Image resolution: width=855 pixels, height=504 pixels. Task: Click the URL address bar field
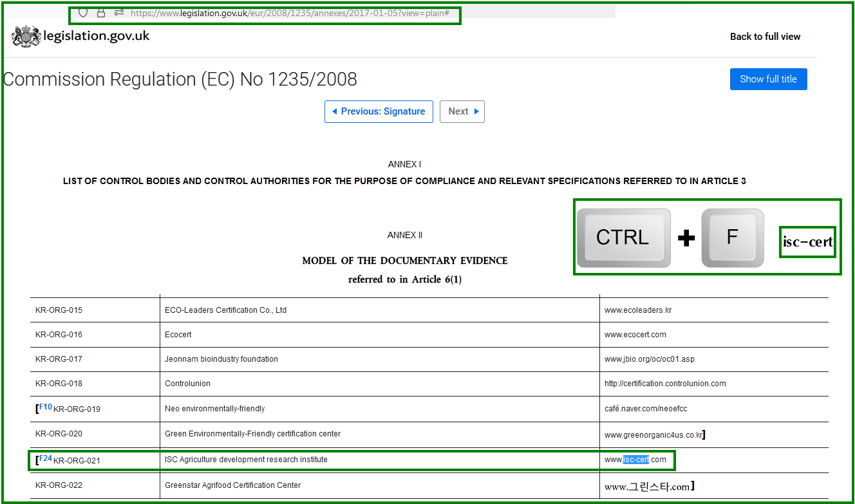[290, 13]
